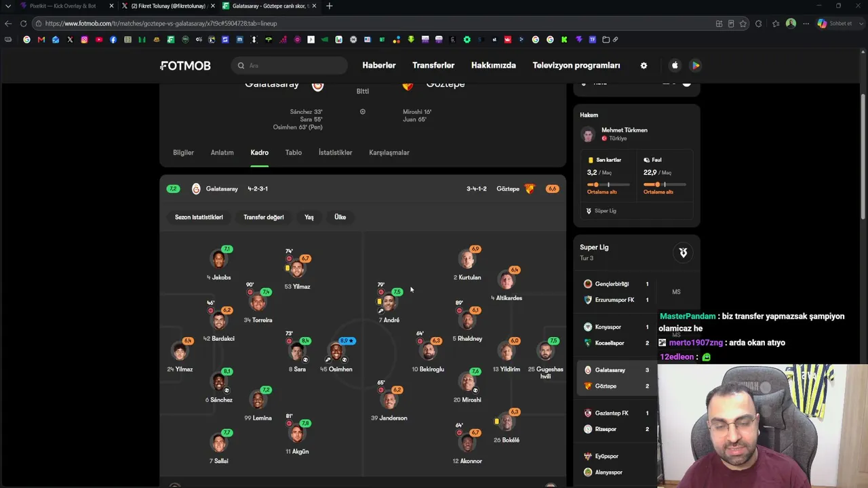868x488 pixels.
Task: Select the Yaş filter
Action: (x=309, y=218)
